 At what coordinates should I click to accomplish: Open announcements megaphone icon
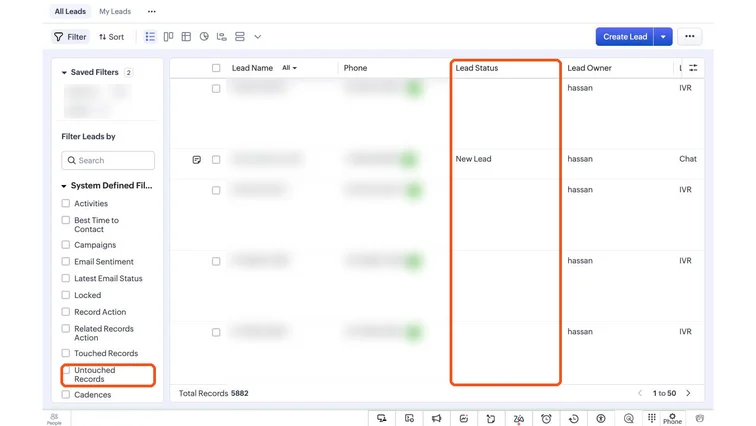click(437, 418)
